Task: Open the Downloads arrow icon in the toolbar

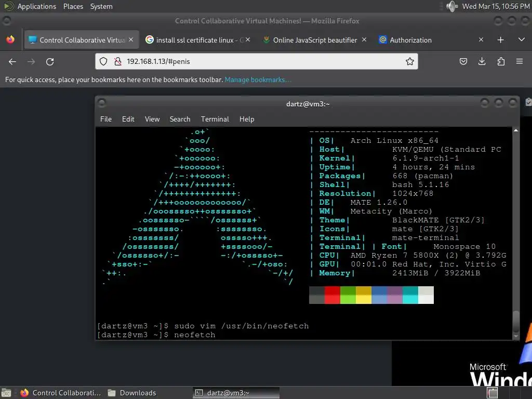Action: pos(482,61)
